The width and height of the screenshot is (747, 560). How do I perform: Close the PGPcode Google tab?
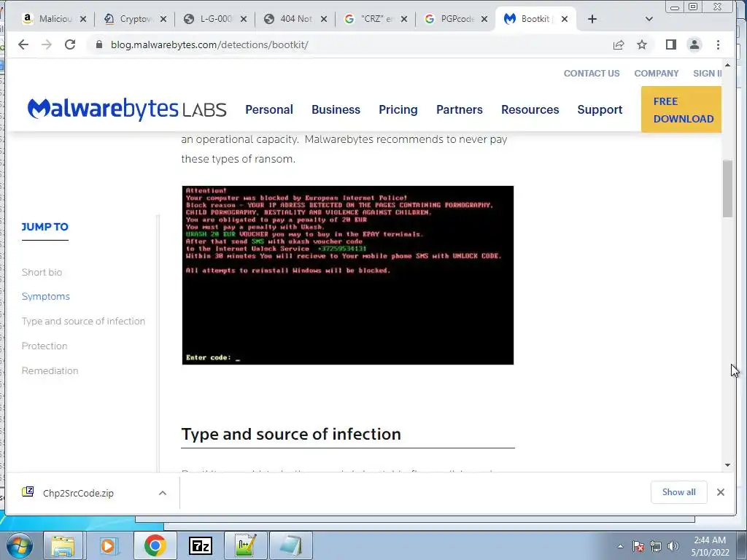(484, 19)
